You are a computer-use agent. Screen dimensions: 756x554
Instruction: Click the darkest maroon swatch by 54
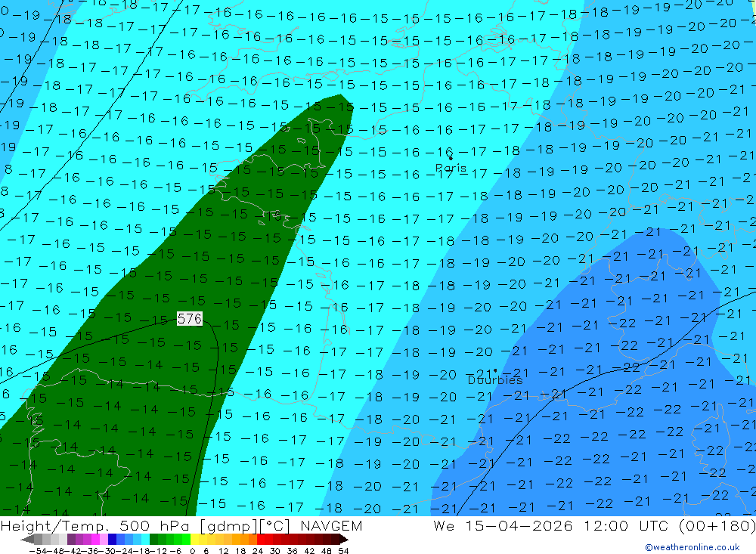[x=335, y=539]
